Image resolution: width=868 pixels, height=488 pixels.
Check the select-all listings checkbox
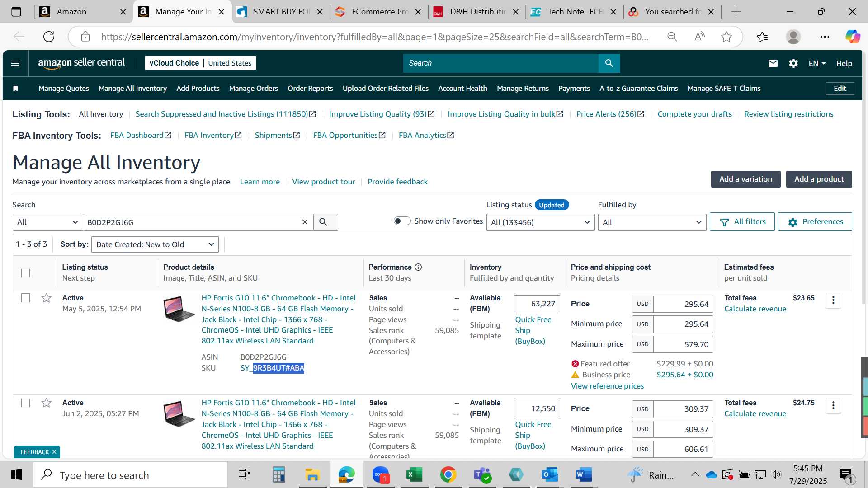coord(26,273)
